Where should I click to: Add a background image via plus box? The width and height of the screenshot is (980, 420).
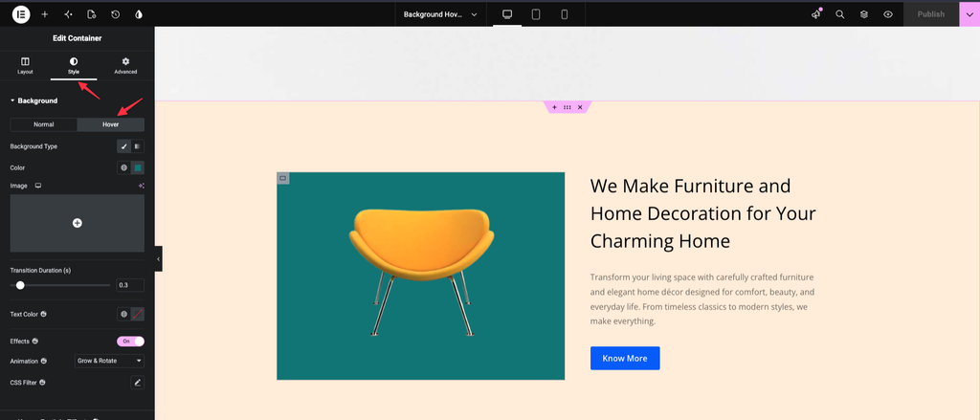[x=77, y=223]
